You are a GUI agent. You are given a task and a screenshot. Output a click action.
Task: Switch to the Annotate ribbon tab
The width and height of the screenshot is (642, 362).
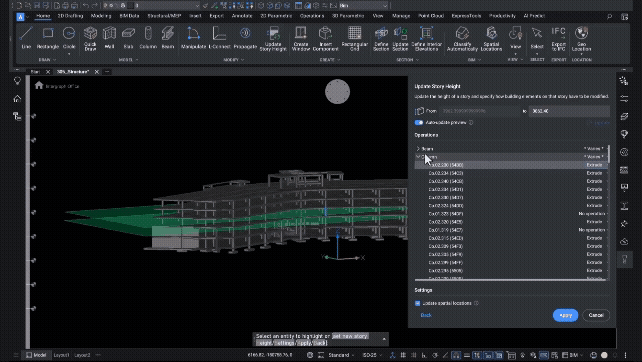coord(242,16)
